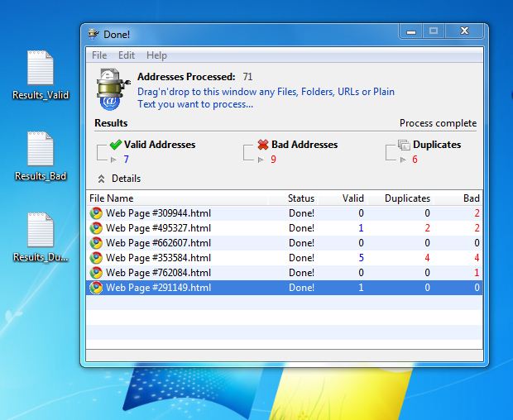
Task: Click the Drag'n'drop instruction text
Action: [x=266, y=98]
